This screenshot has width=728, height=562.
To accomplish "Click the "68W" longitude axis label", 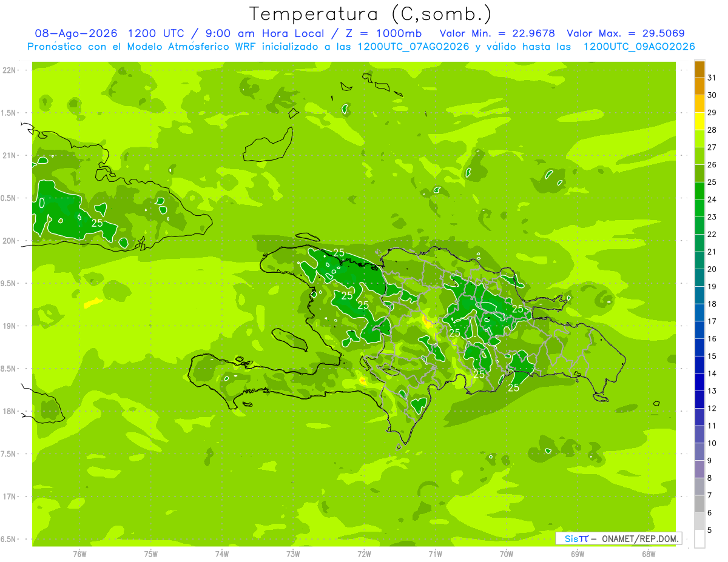I will pos(649,554).
